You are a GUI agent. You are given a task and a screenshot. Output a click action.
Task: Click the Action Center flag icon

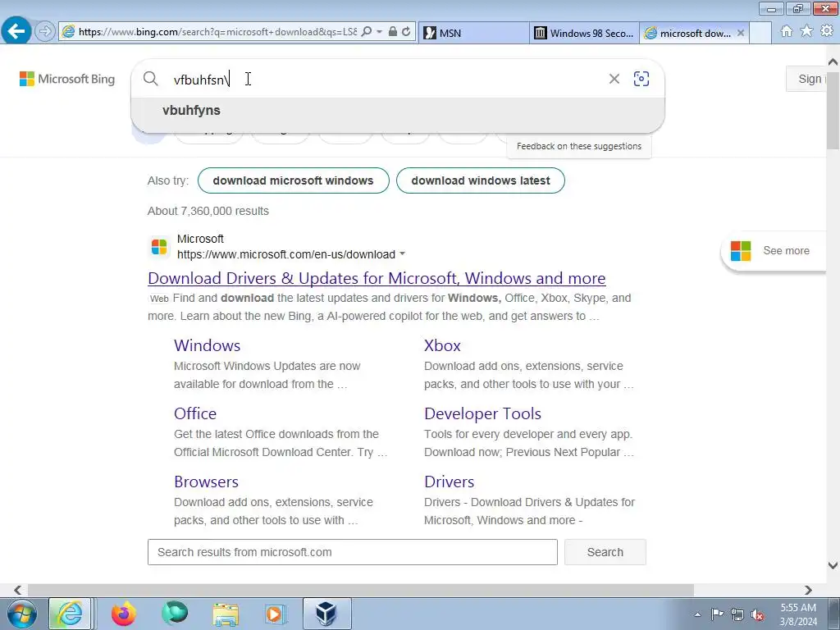pyautogui.click(x=717, y=614)
